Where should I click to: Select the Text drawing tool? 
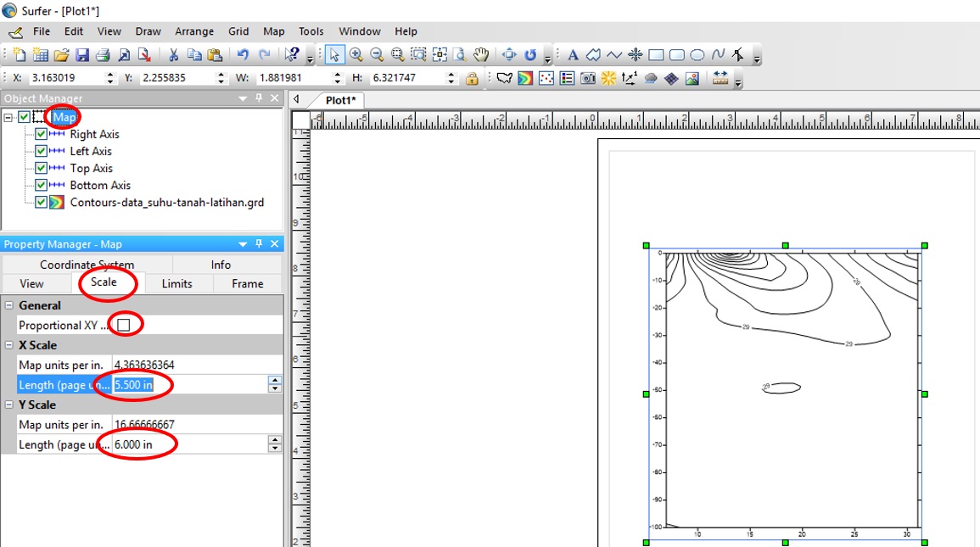click(573, 55)
